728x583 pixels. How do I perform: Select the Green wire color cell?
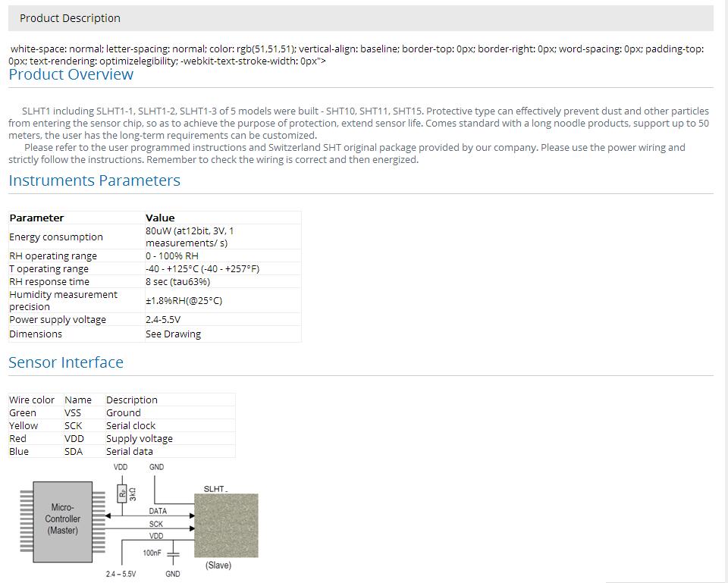pos(36,412)
